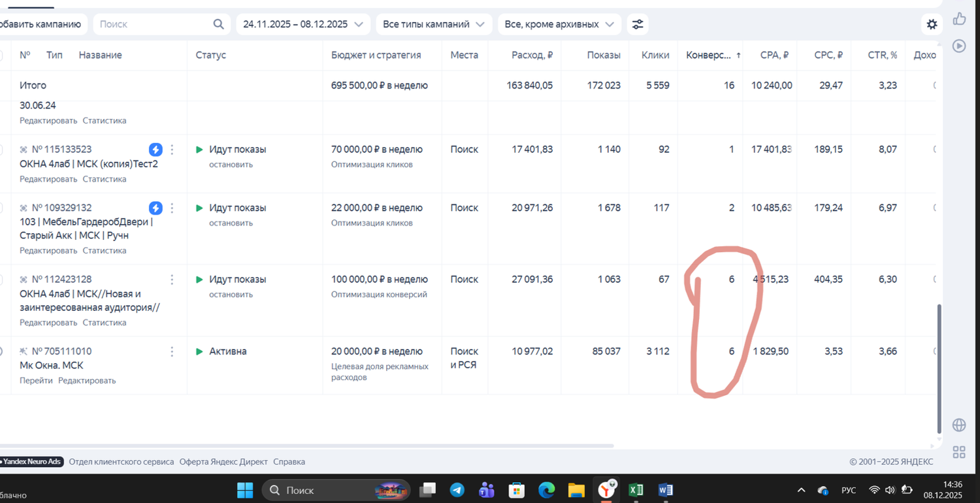Click Целевая доля рекламных расходов strategy text
This screenshot has height=503, width=980.
pos(380,372)
